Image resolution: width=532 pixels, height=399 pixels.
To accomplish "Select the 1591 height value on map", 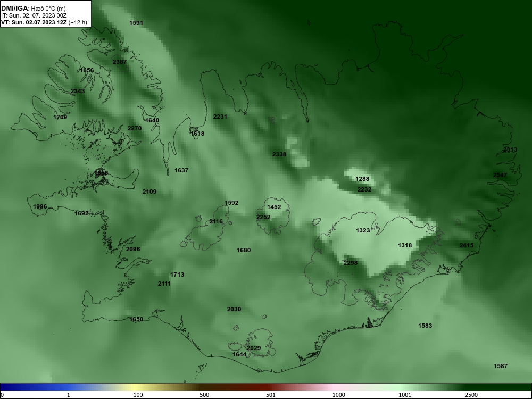I will 136,23.
